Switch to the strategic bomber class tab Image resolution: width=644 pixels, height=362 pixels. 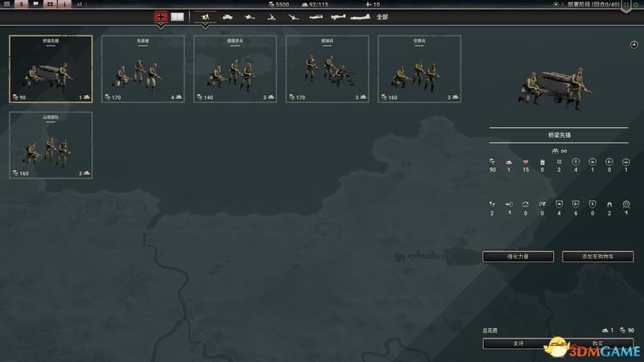360,17
